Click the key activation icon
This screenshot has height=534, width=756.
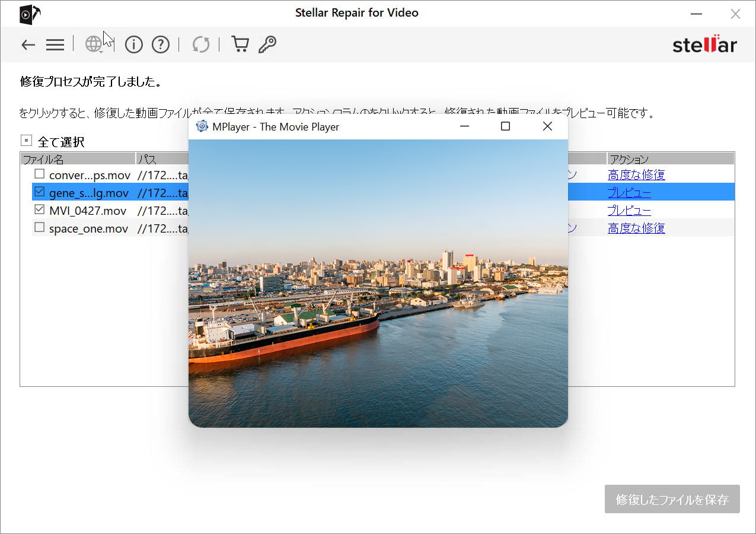(x=267, y=45)
